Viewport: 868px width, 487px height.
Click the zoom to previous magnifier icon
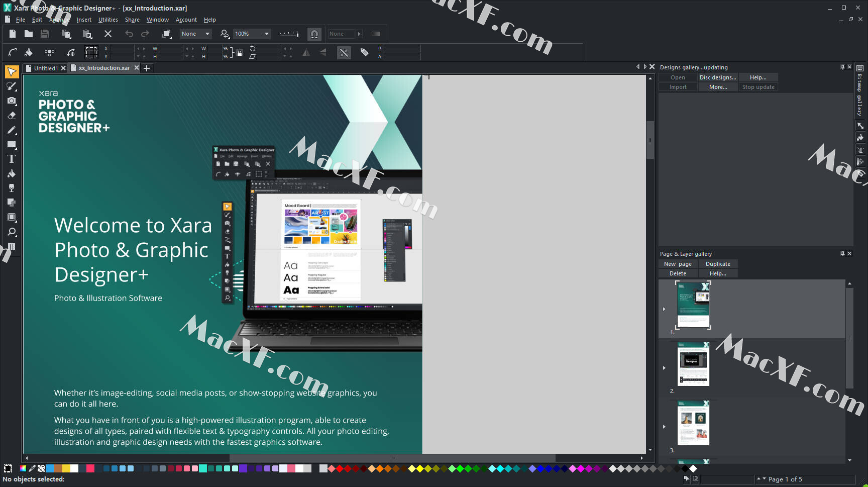coord(225,34)
